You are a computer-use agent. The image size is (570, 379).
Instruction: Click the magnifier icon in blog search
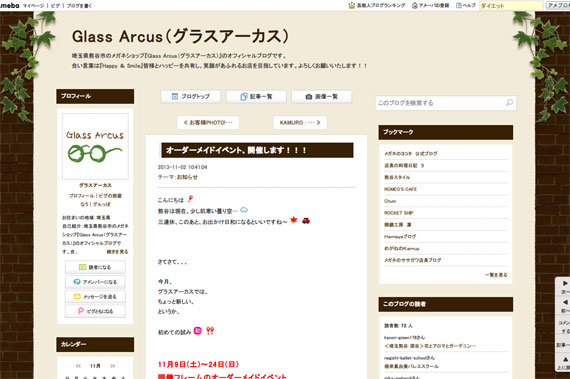tap(510, 103)
